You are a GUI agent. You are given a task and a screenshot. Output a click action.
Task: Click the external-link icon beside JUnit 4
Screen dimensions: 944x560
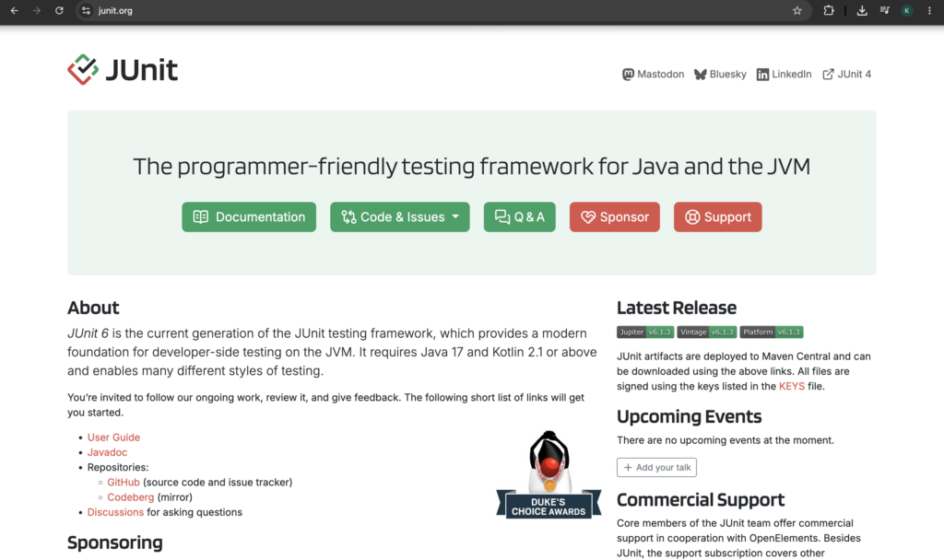[x=829, y=74]
